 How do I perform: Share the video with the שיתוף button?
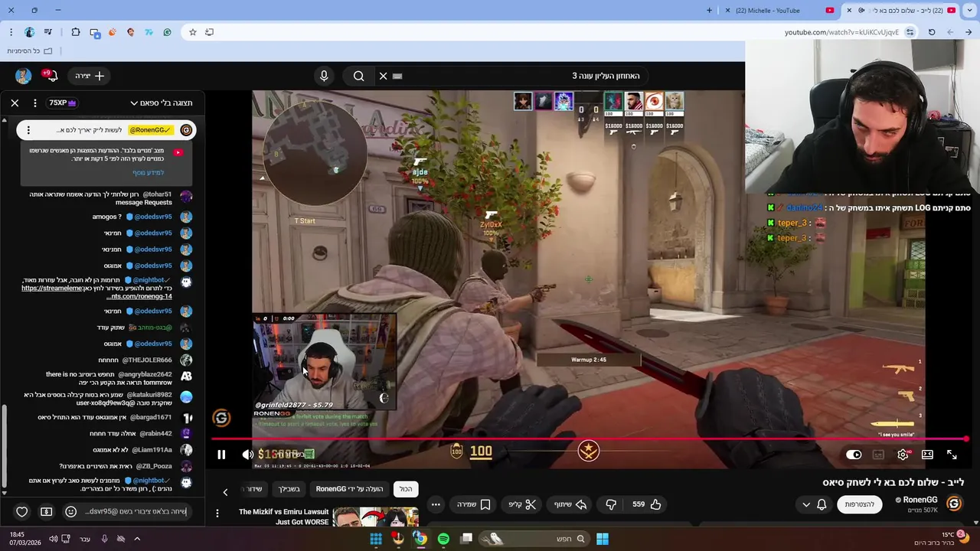[x=570, y=504]
